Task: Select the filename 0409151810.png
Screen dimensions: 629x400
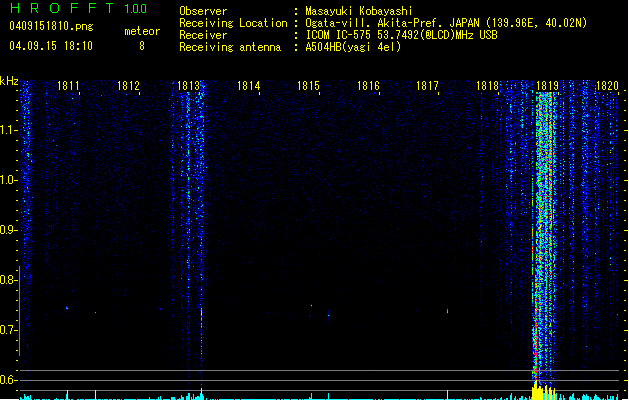Action: pyautogui.click(x=51, y=26)
